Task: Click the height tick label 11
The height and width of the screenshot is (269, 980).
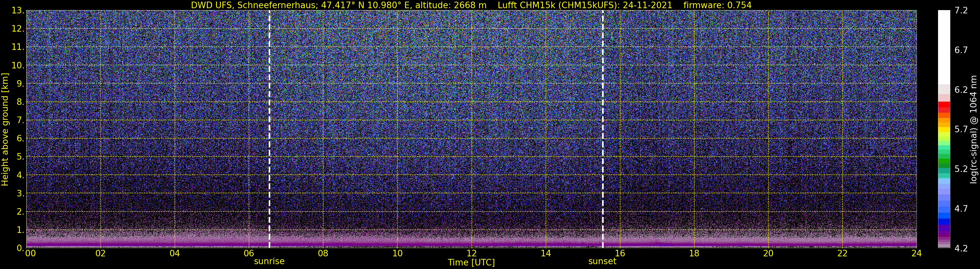Action: (18, 47)
